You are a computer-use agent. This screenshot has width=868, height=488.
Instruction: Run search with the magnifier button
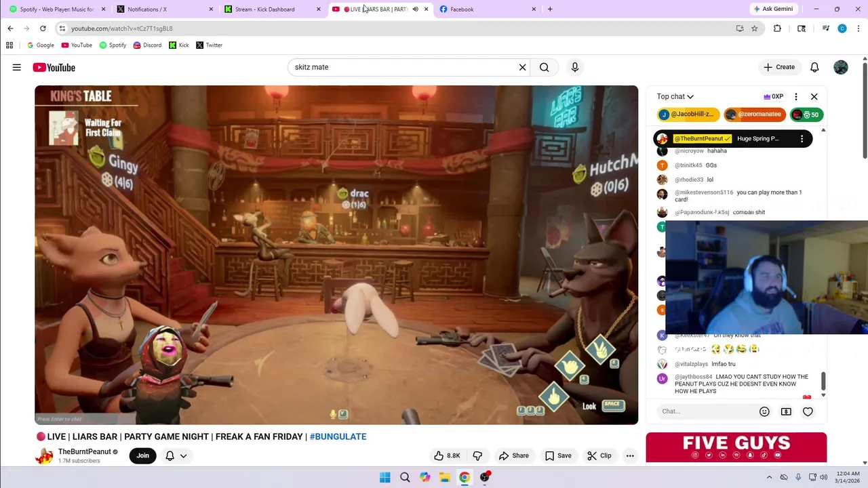point(544,67)
